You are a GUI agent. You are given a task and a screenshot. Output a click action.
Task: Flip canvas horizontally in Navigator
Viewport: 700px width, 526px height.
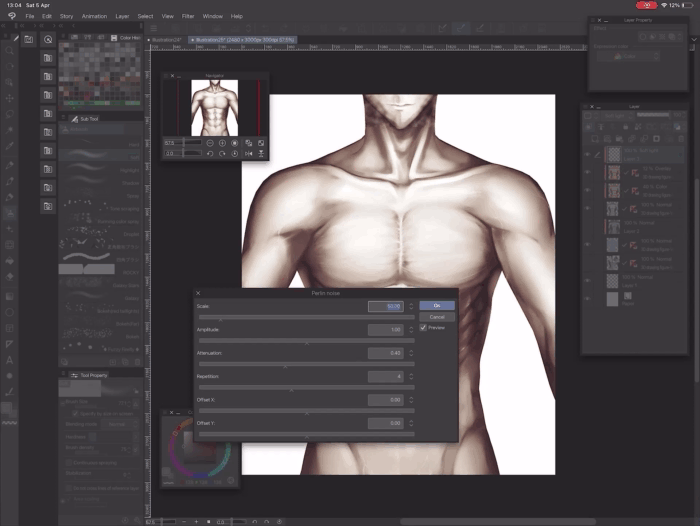(x=248, y=154)
